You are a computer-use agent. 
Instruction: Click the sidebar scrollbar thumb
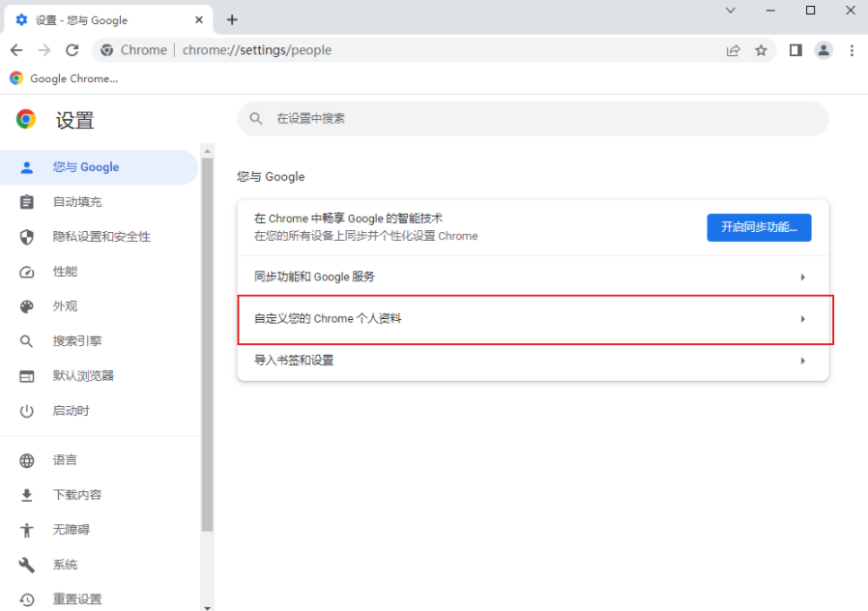point(207,345)
